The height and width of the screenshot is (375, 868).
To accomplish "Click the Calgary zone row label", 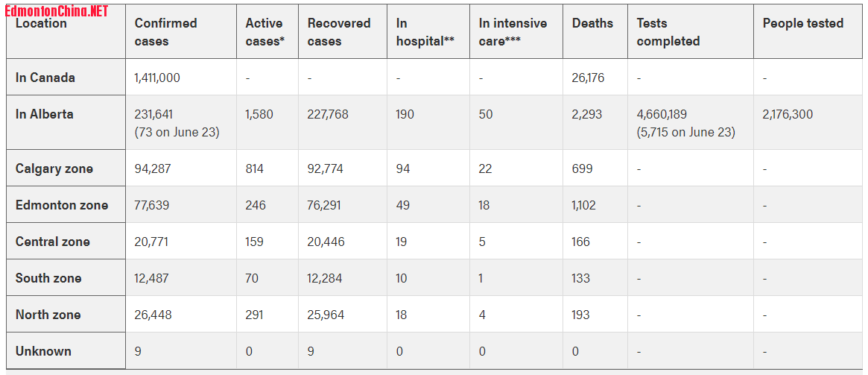I will 54,168.
